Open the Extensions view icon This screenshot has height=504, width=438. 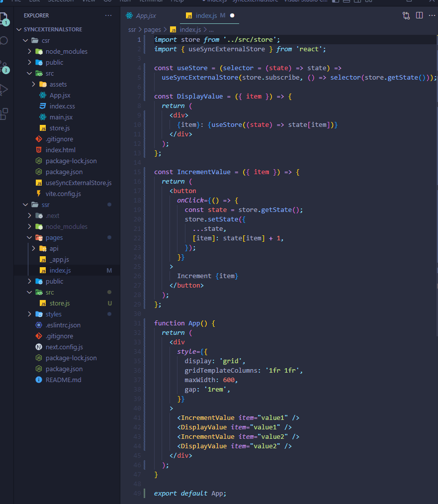[4, 113]
